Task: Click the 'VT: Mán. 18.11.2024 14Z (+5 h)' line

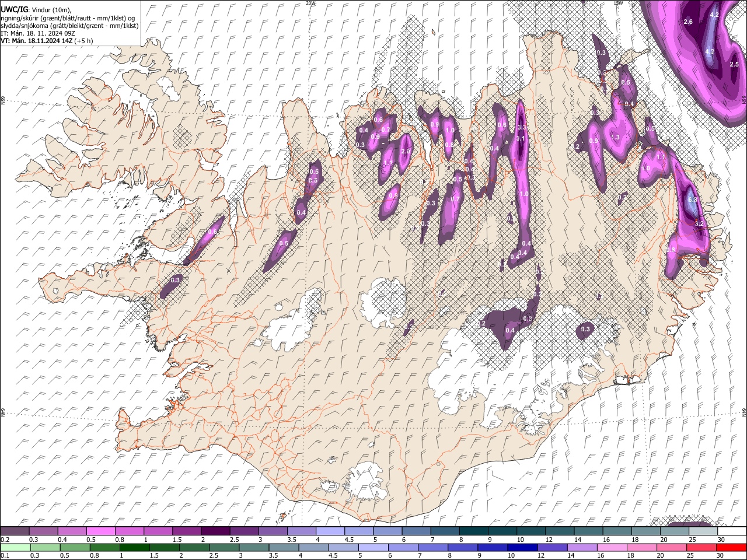Action: point(47,41)
